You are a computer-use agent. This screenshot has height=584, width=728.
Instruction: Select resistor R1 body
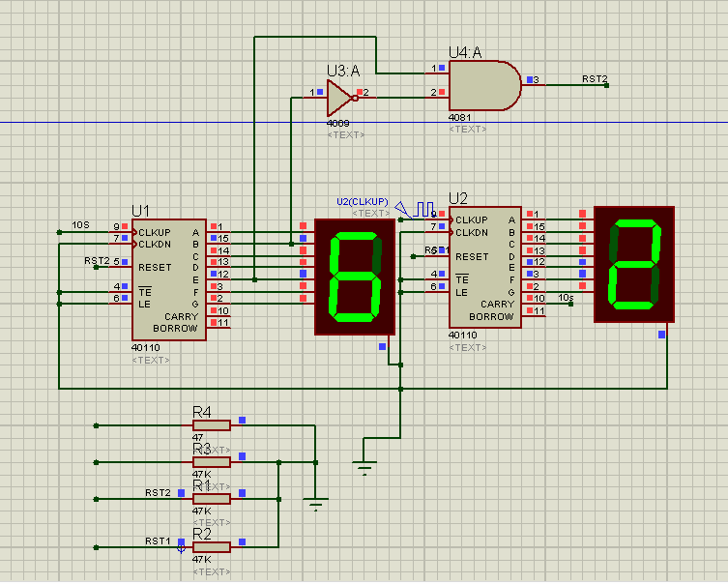[x=212, y=499]
